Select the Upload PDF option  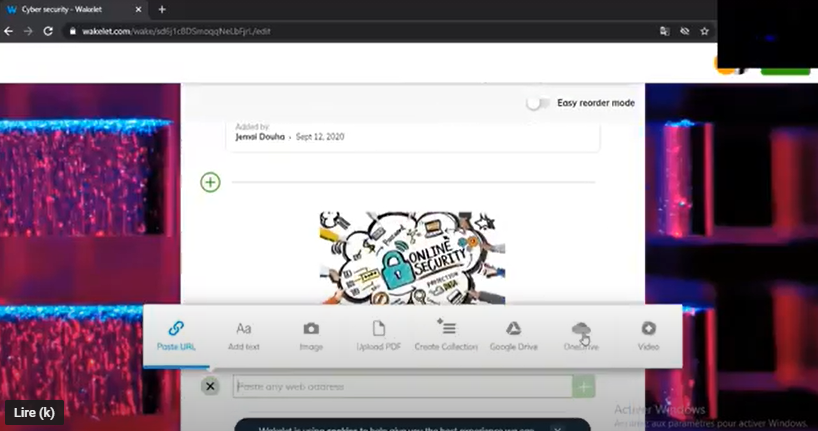378,336
